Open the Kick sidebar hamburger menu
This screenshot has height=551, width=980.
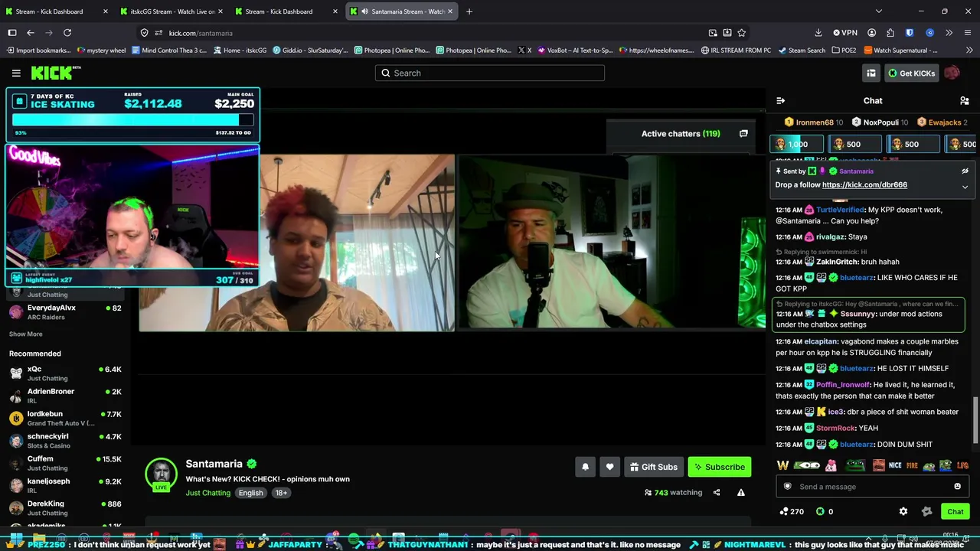click(x=16, y=73)
